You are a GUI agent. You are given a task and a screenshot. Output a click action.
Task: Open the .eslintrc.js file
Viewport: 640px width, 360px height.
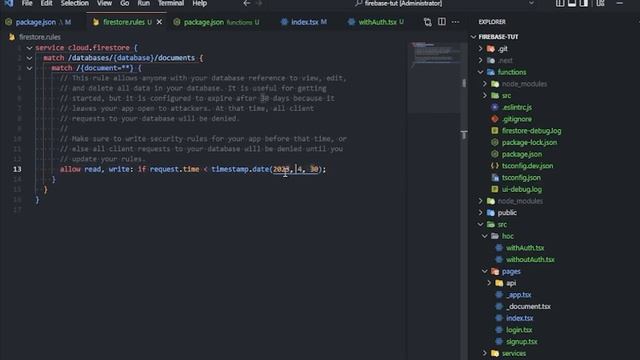point(516,107)
